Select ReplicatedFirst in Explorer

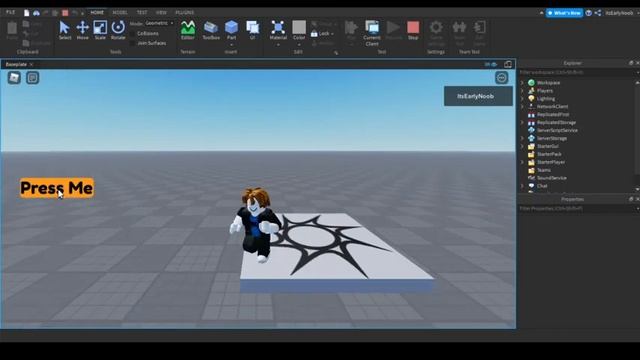click(553, 114)
